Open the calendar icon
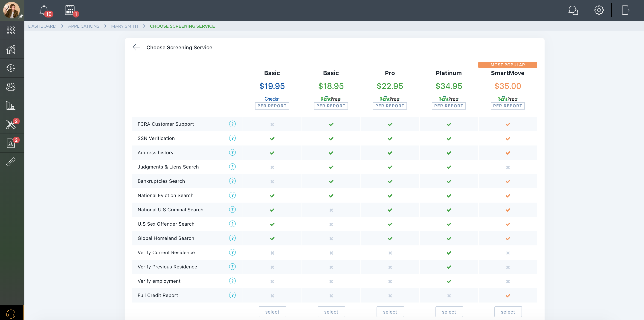The width and height of the screenshot is (644, 320). point(70,10)
